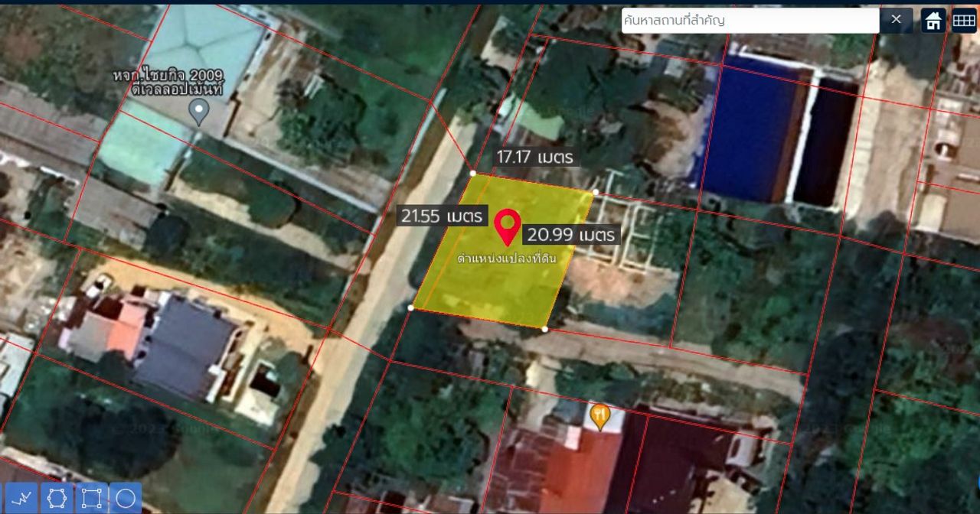The image size is (980, 514).
Task: Pick the yellow parcel's bottom-right corner vertex
Action: pyautogui.click(x=544, y=329)
